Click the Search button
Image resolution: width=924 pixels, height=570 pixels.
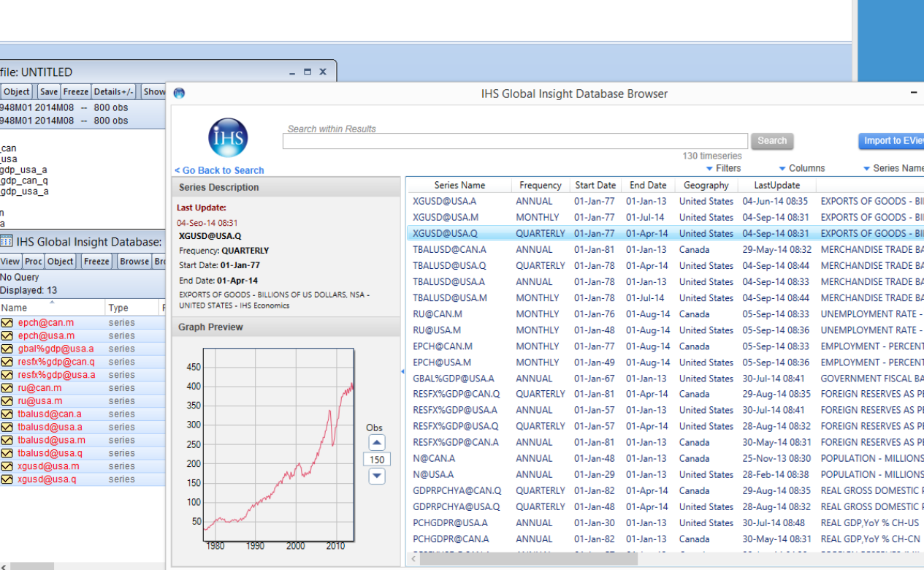[772, 141]
